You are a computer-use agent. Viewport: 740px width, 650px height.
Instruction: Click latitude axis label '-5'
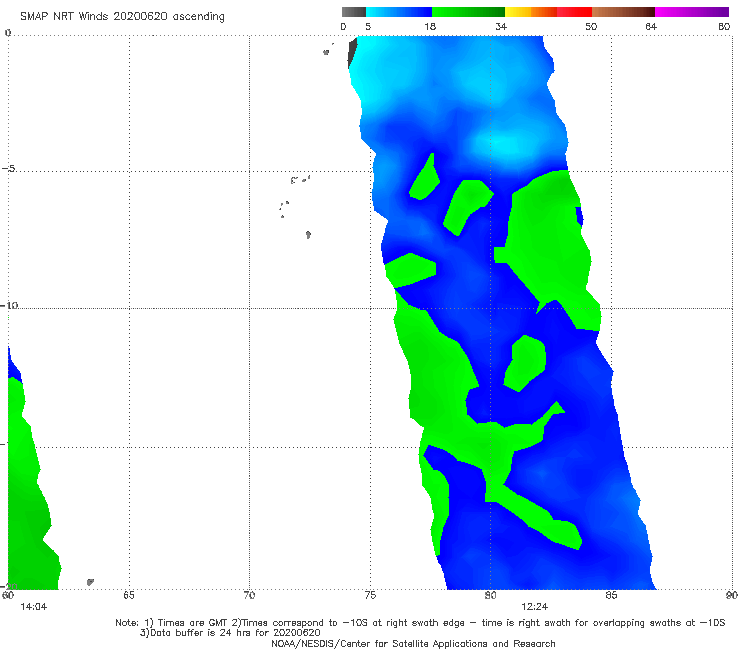tap(9, 169)
